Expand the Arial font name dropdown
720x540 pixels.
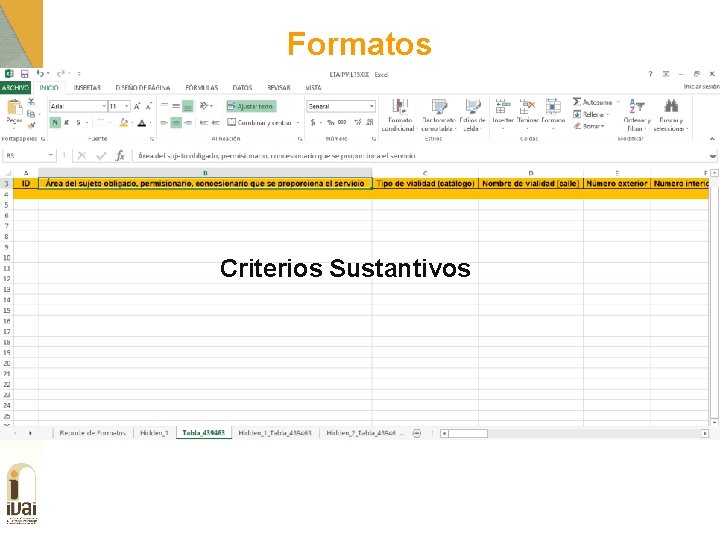[x=104, y=106]
